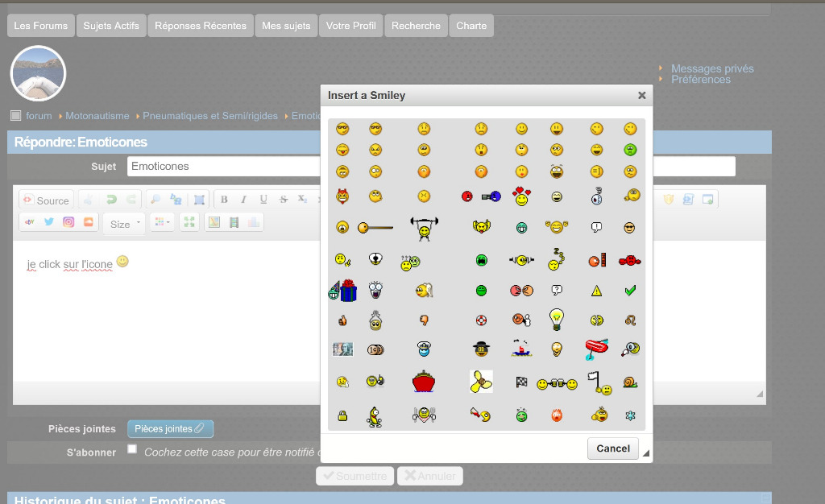This screenshot has height=504, width=825.
Task: Choose the yellow warning triangle smiley
Action: [x=596, y=291]
